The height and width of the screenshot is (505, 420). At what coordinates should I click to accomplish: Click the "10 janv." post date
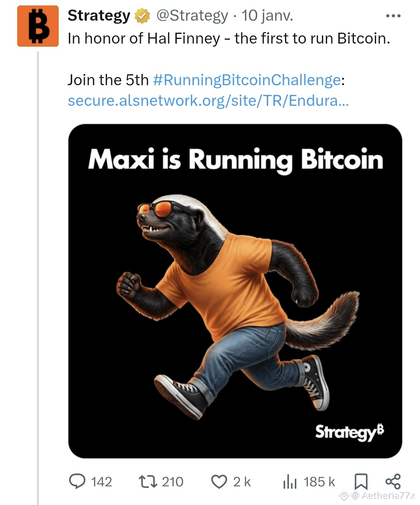pyautogui.click(x=267, y=16)
